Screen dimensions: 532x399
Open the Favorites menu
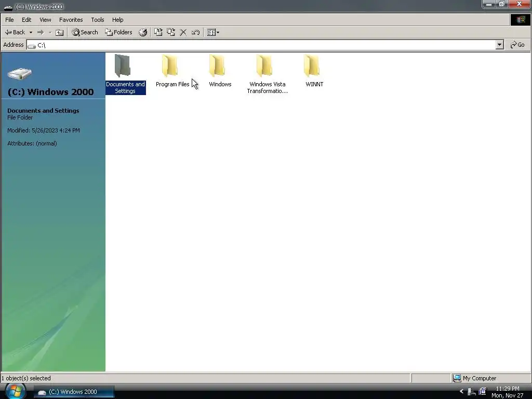[x=71, y=20]
